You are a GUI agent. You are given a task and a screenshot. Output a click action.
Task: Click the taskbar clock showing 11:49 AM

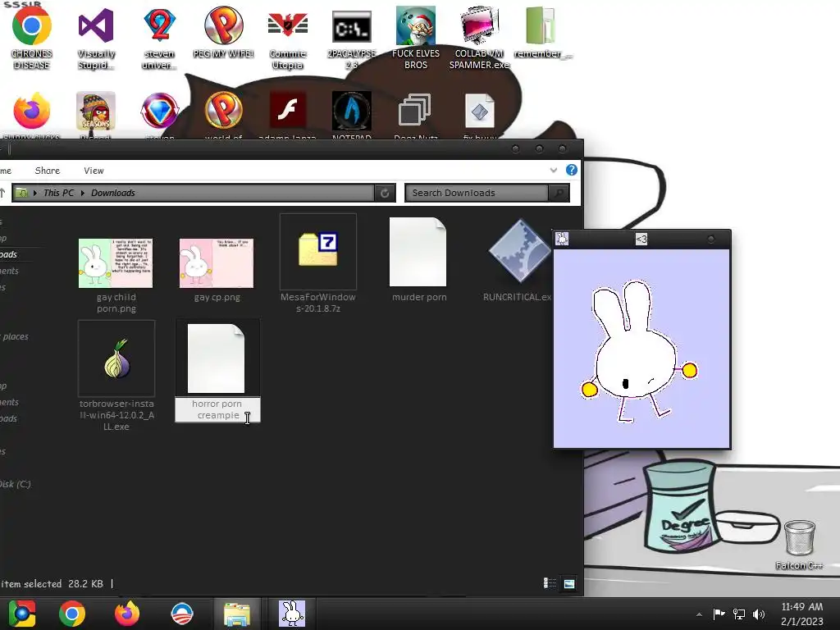pyautogui.click(x=801, y=614)
